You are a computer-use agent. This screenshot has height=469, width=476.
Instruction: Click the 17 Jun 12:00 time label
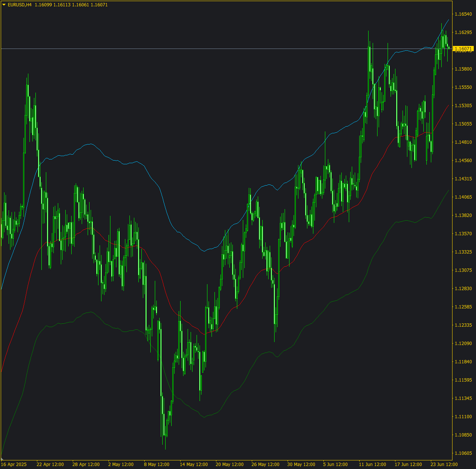tap(408, 465)
